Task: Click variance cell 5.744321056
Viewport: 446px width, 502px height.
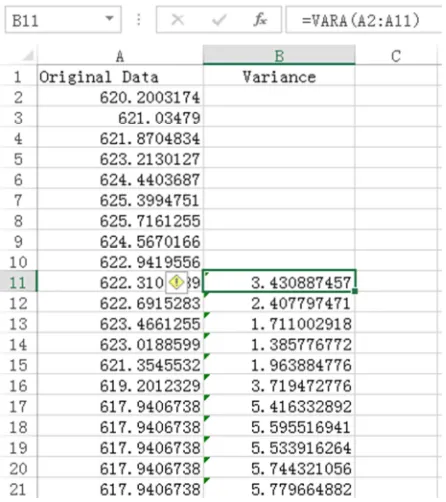Action: tap(279, 468)
